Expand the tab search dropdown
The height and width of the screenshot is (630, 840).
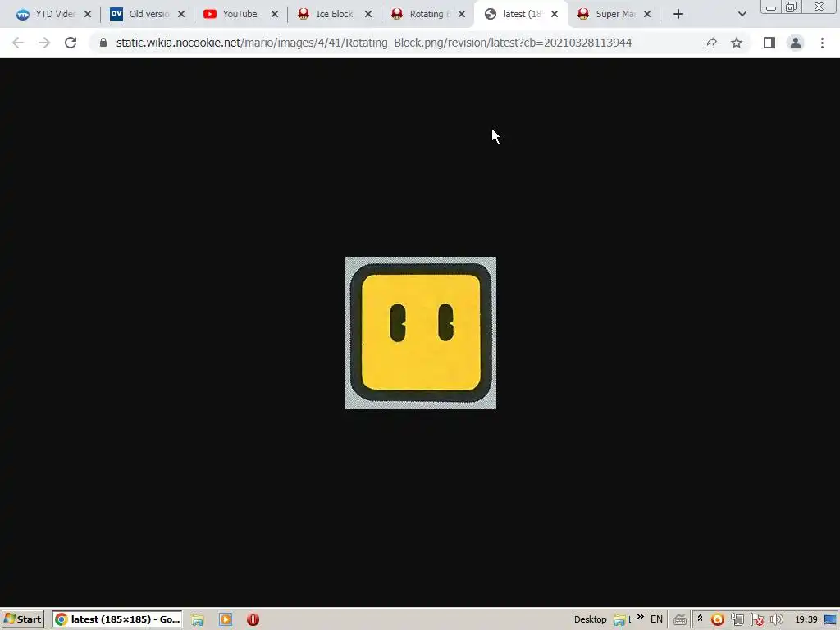(742, 14)
